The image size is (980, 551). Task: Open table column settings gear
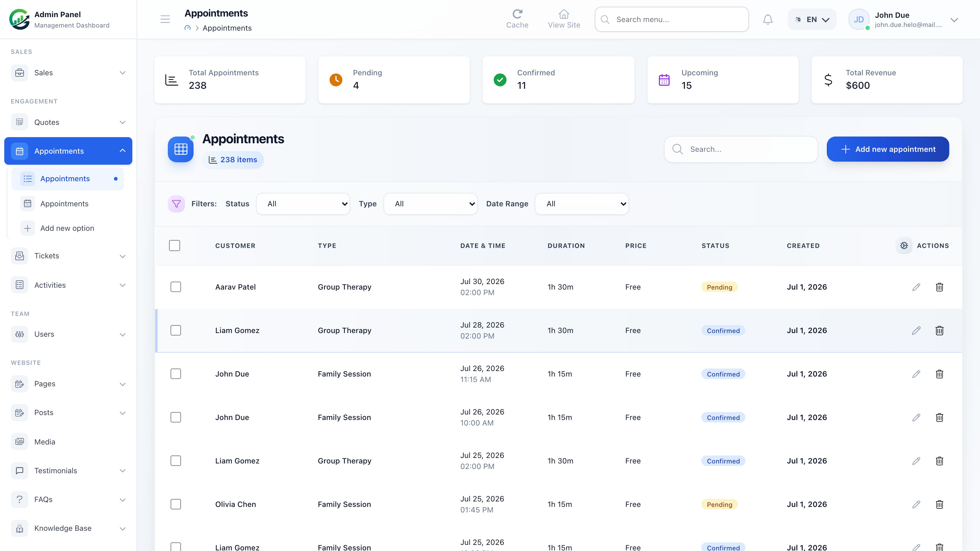pyautogui.click(x=904, y=246)
